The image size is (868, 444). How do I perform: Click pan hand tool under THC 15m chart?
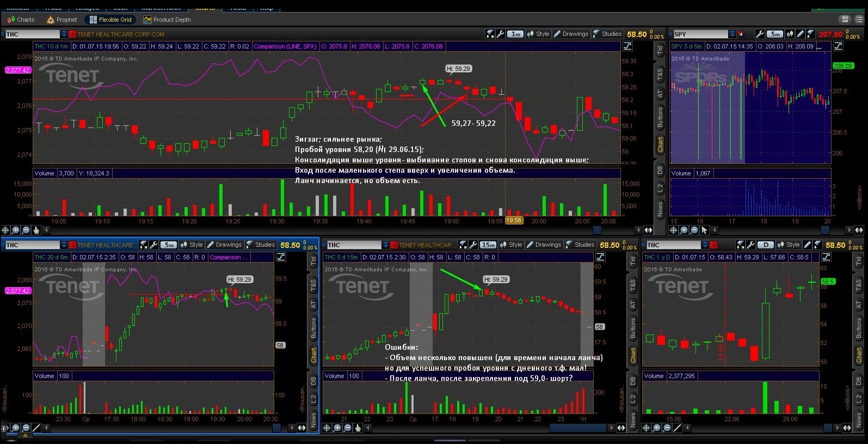click(358, 428)
